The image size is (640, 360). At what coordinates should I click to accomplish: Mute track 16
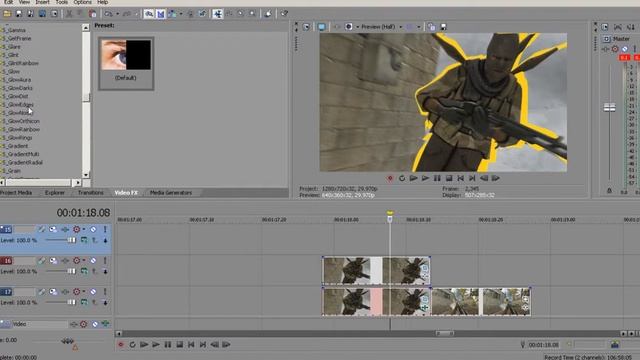(93, 260)
